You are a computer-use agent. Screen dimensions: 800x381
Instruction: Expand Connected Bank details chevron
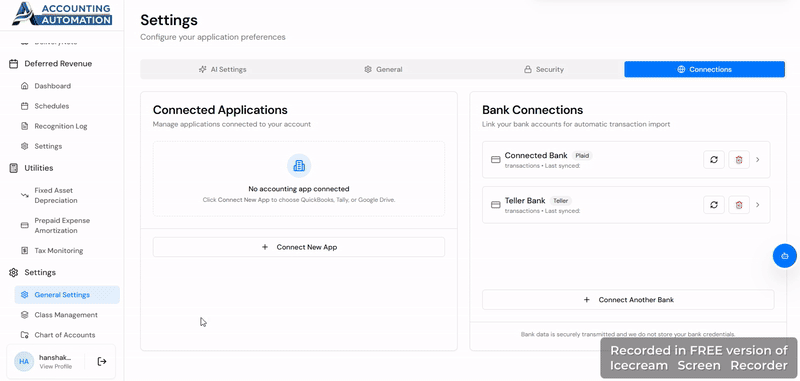coord(758,160)
